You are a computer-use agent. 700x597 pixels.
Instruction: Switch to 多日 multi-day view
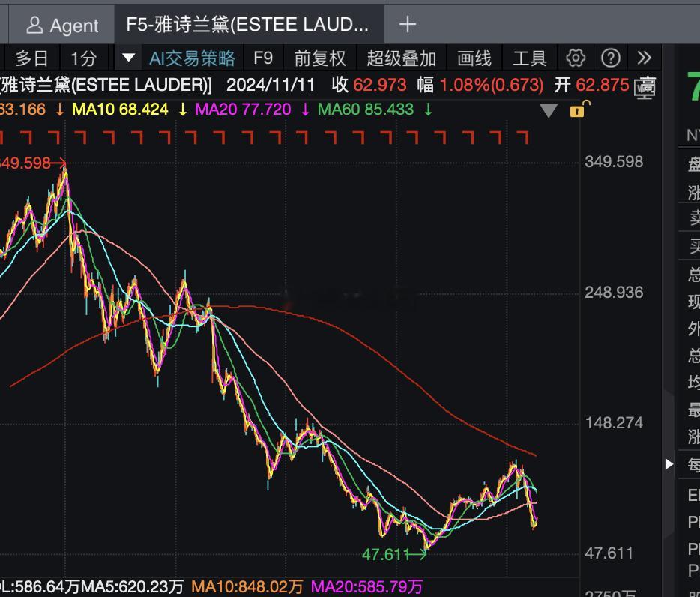click(31, 58)
